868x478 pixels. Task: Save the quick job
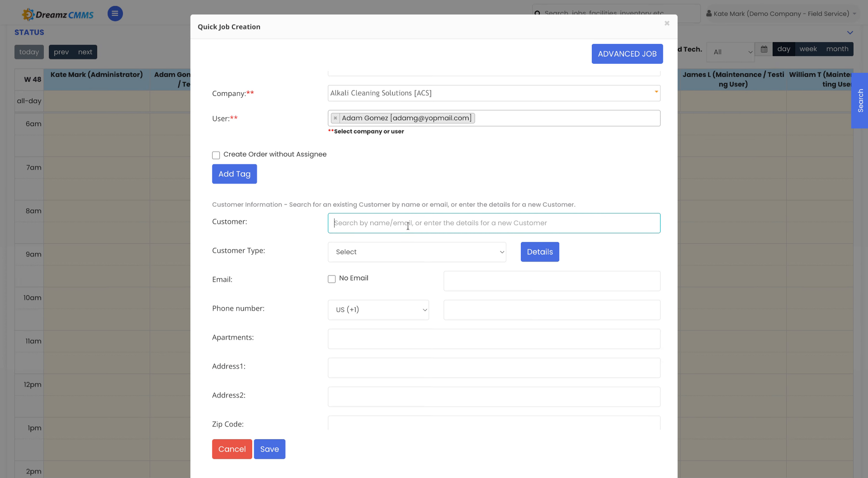(269, 449)
